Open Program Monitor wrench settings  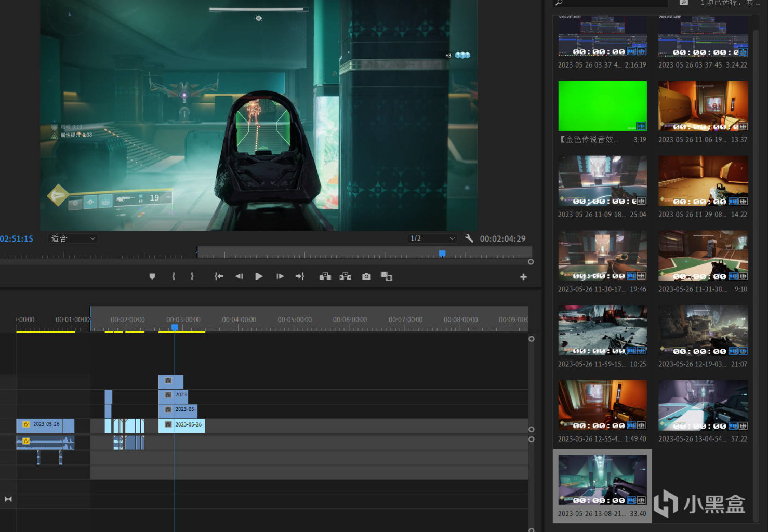469,238
